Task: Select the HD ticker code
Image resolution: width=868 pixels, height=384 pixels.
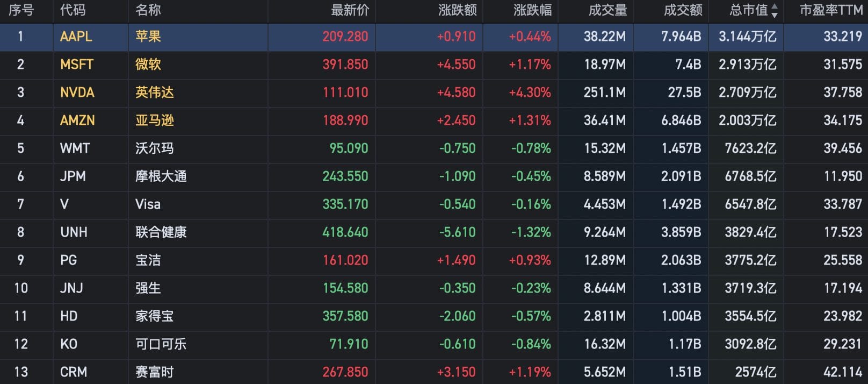Action: click(x=69, y=316)
